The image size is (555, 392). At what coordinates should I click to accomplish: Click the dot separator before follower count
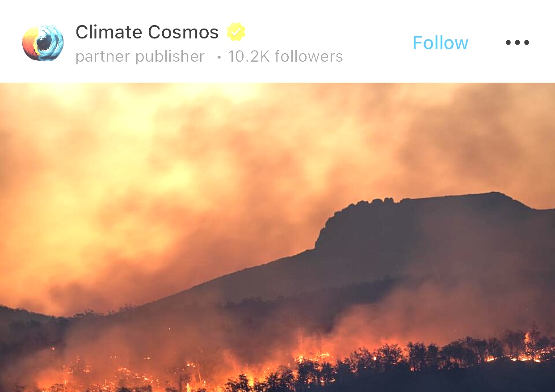pos(219,58)
